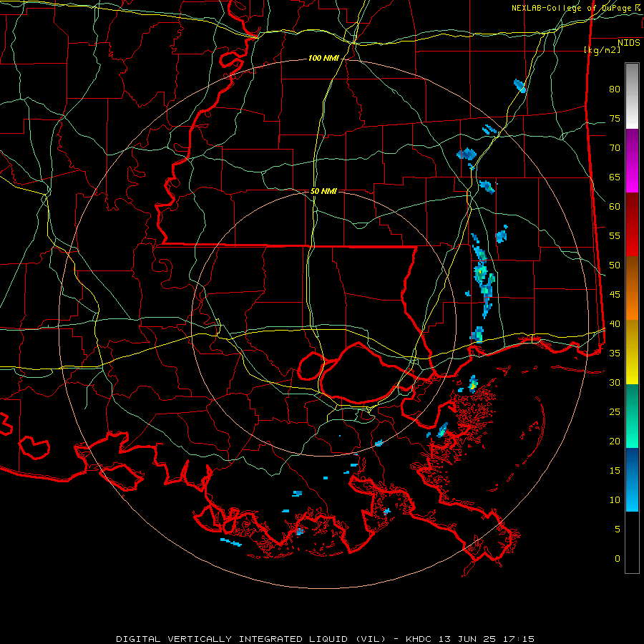This screenshot has width=644, height=644.
Task: Click the 50 NMI range ring label
Action: [323, 191]
